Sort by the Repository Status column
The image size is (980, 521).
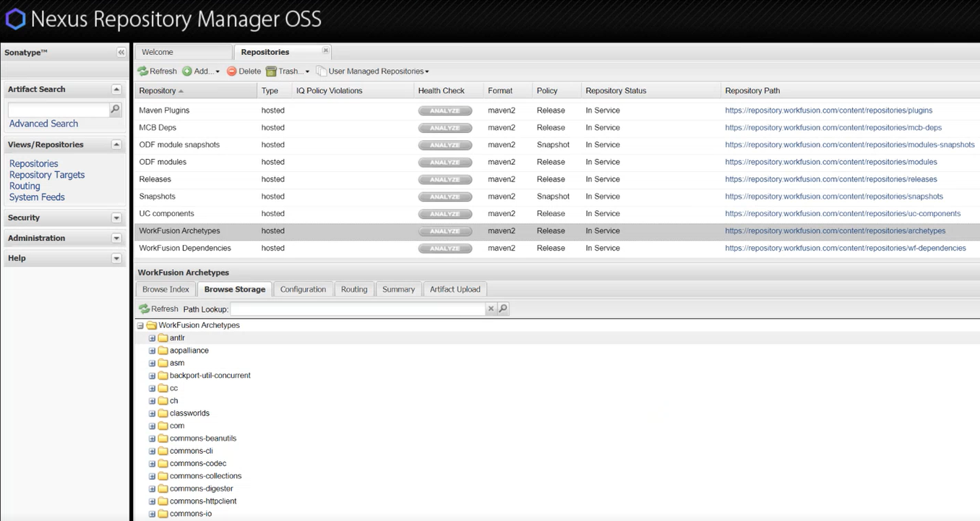pyautogui.click(x=650, y=90)
